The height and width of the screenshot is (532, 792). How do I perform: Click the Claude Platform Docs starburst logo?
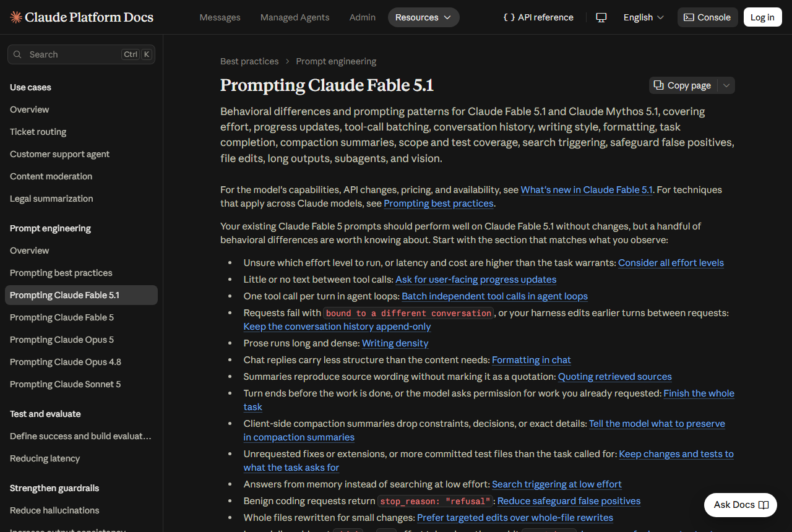point(16,17)
